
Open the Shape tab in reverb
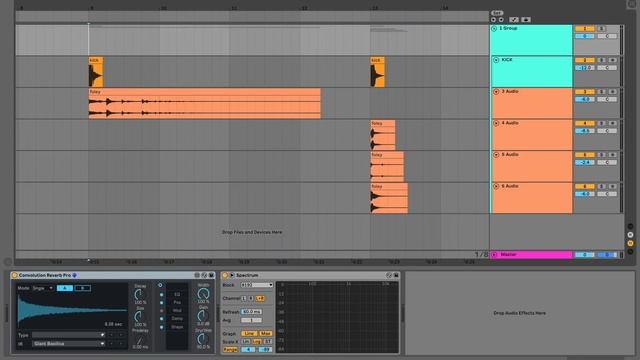coord(177,327)
